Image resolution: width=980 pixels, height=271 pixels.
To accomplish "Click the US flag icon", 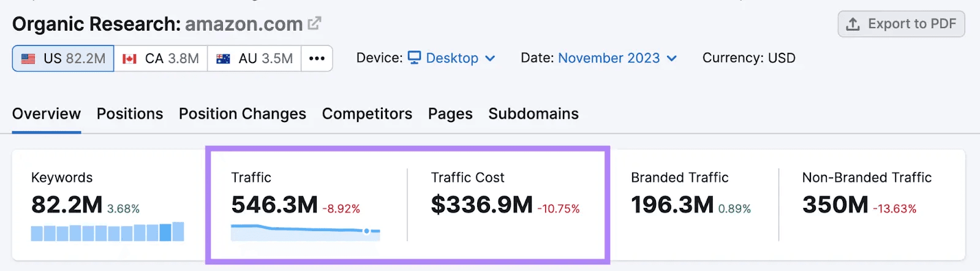I will point(28,59).
